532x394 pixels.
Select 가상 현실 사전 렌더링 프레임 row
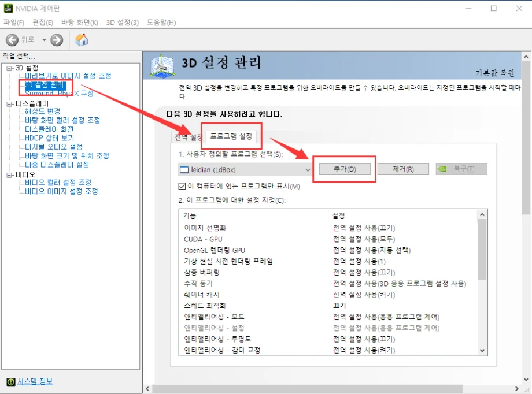pos(328,261)
